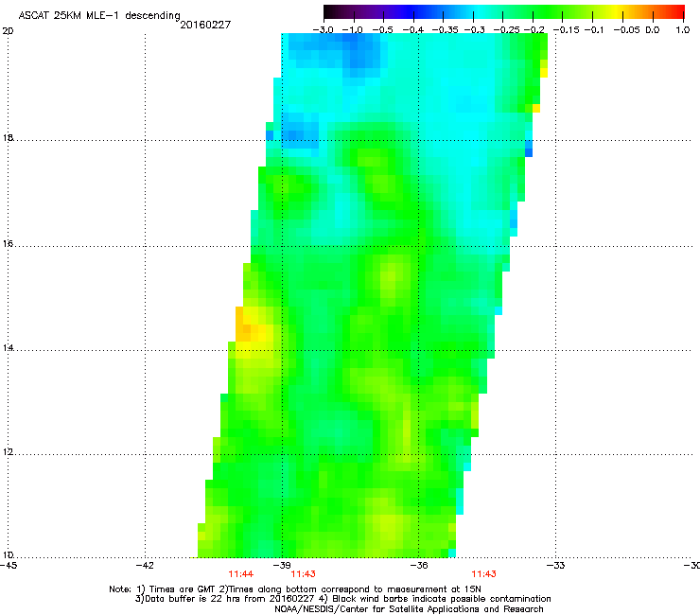Click the colorbar label -0.4
Viewport: 700px width, 615px height.
coord(413,30)
